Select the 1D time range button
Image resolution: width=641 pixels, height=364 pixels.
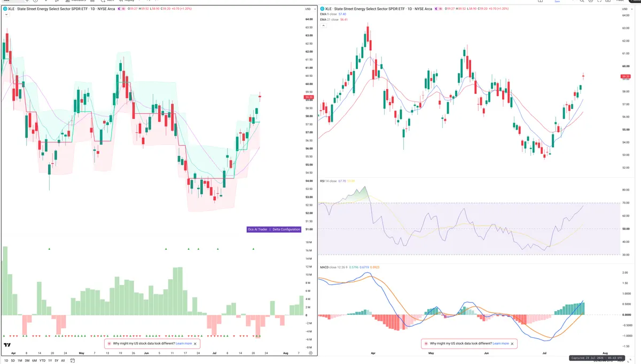point(6,361)
